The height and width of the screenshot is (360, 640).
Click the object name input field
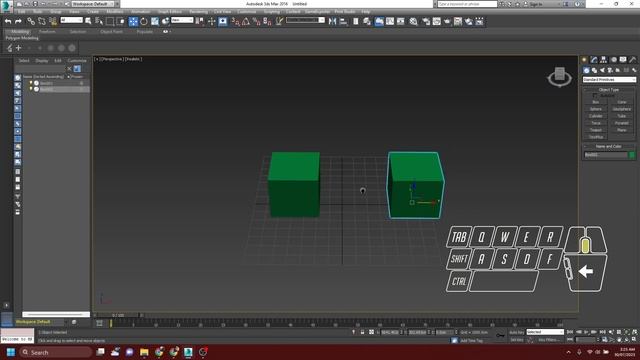[x=606, y=155]
